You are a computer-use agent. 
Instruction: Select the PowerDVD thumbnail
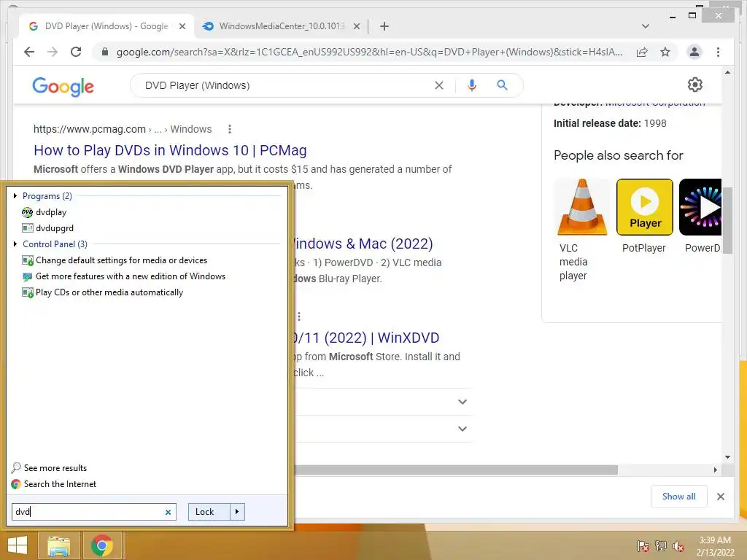(700, 207)
